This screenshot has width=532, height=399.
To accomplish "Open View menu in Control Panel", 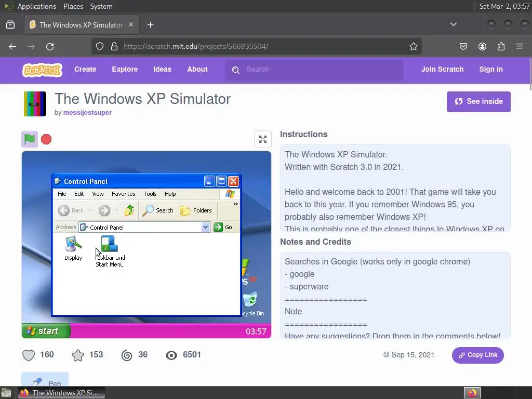I will pyautogui.click(x=98, y=194).
